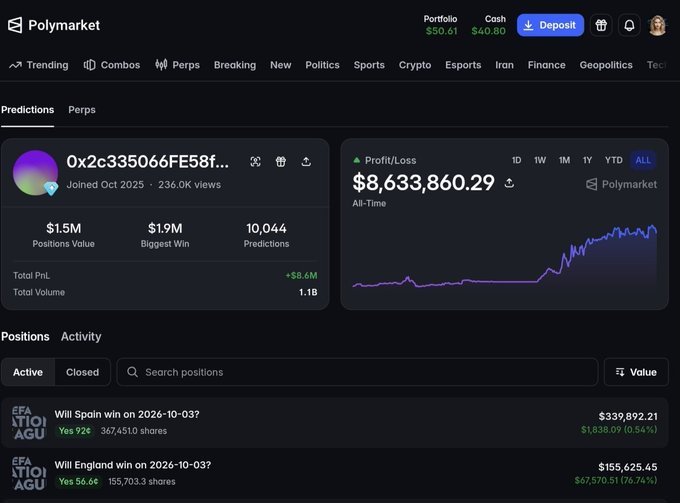This screenshot has height=503, width=680.
Task: Open the Iran category
Action: [x=504, y=65]
